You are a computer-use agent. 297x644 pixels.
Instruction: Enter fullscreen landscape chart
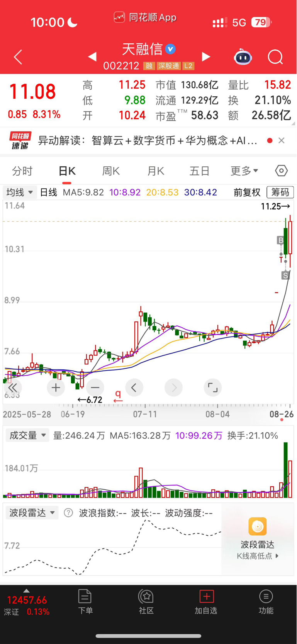pos(213,388)
